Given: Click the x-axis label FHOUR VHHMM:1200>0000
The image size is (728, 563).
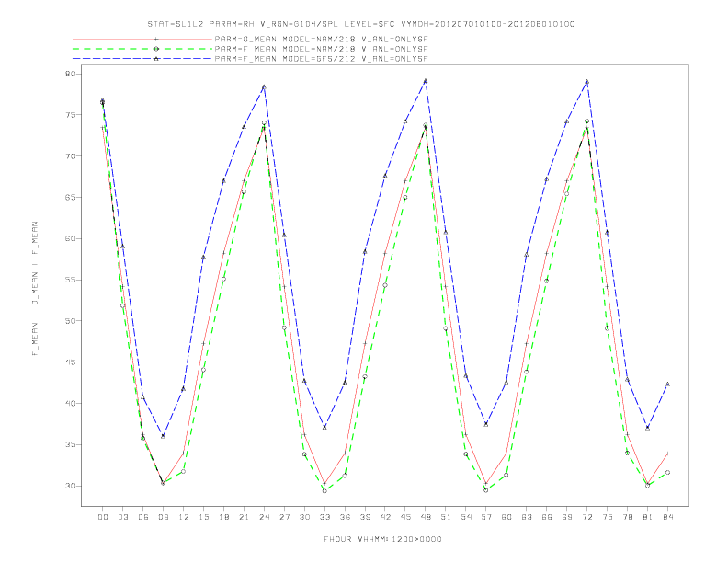Looking at the screenshot, I should point(382,539).
